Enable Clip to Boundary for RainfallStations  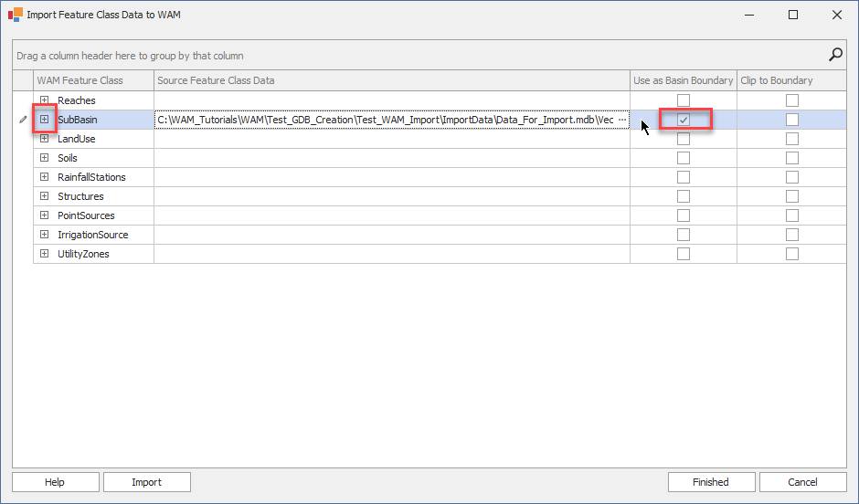(x=792, y=177)
